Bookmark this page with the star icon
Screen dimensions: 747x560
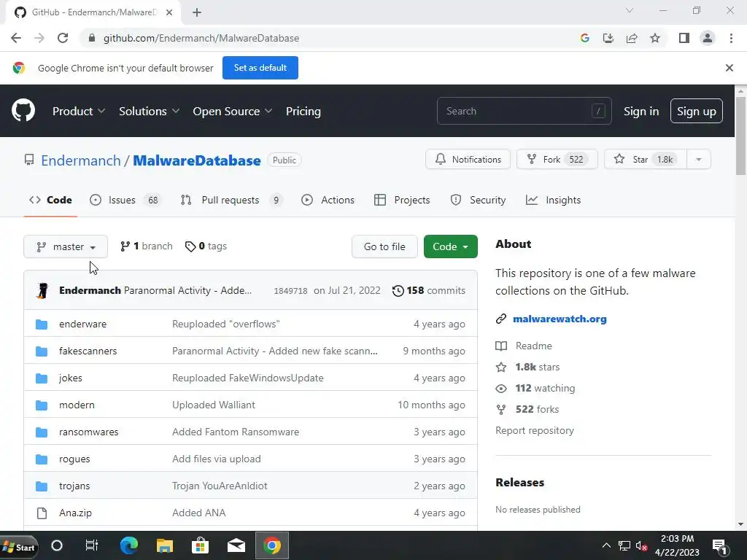(655, 38)
